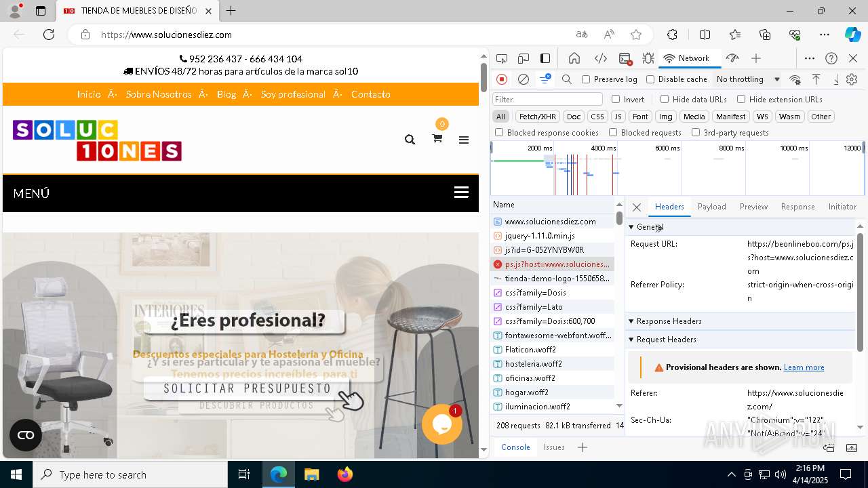Expand the black MENÚ hamburger
868x488 pixels.
tap(462, 192)
